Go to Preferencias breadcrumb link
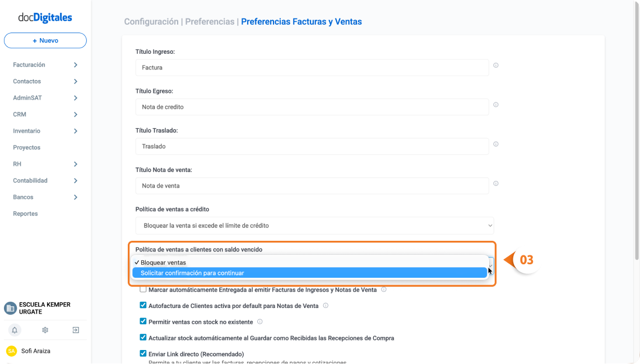640x364 pixels. (210, 22)
